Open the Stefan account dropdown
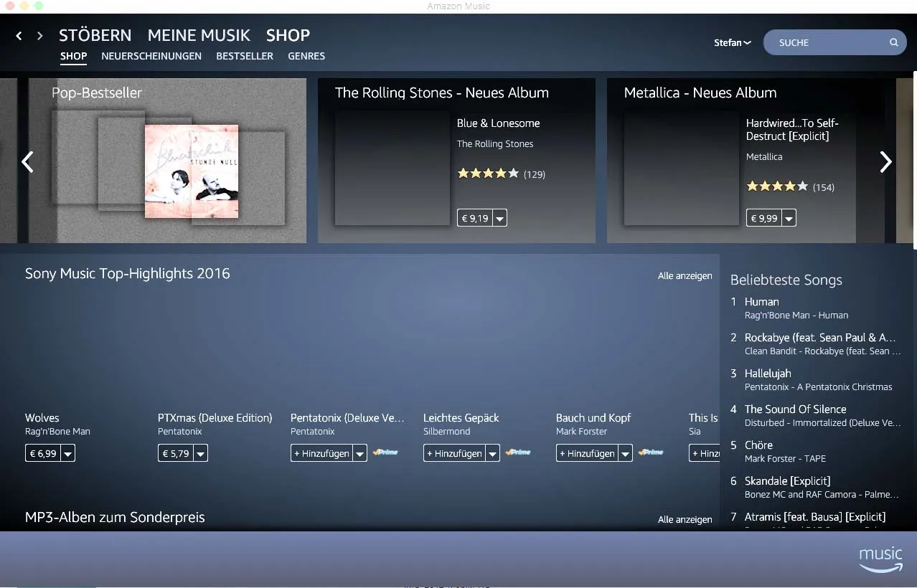The width and height of the screenshot is (917, 588). pos(732,42)
